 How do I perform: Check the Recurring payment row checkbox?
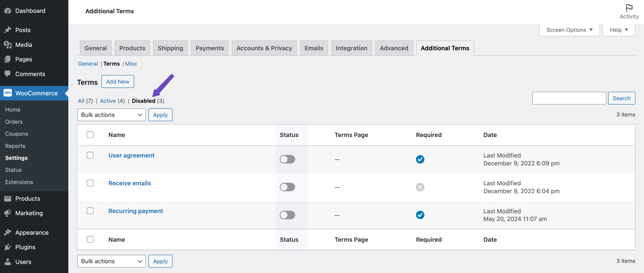[90, 211]
